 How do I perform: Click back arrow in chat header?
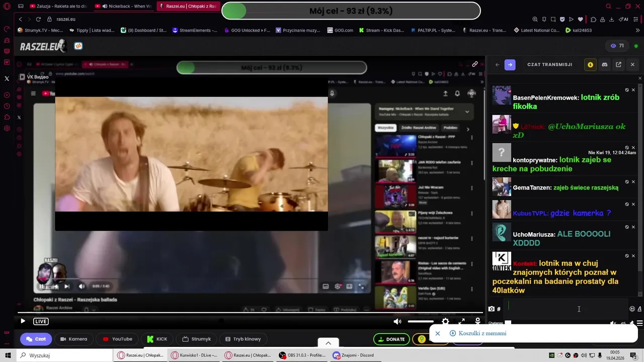pyautogui.click(x=497, y=64)
